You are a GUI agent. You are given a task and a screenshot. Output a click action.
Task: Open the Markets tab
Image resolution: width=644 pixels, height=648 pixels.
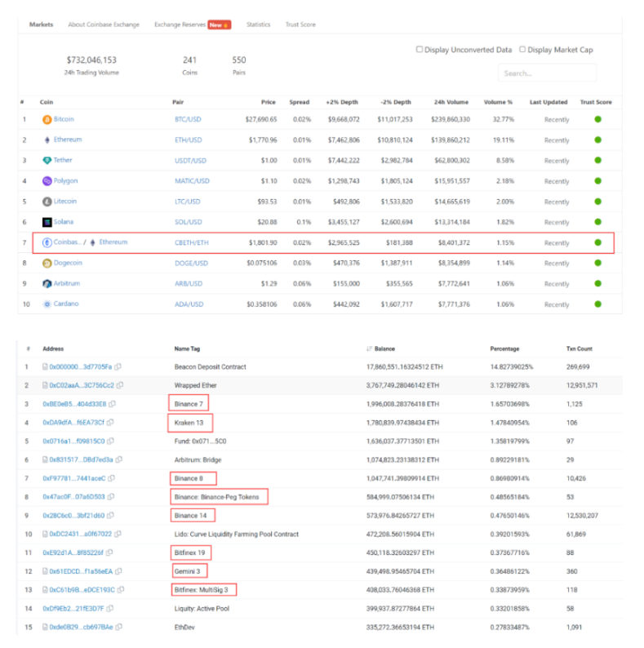[42, 24]
